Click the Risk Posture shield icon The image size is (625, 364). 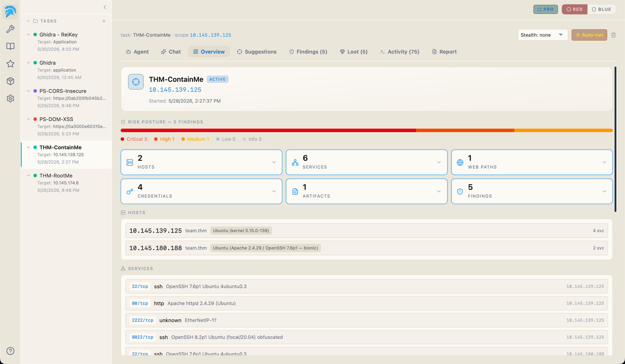click(123, 122)
